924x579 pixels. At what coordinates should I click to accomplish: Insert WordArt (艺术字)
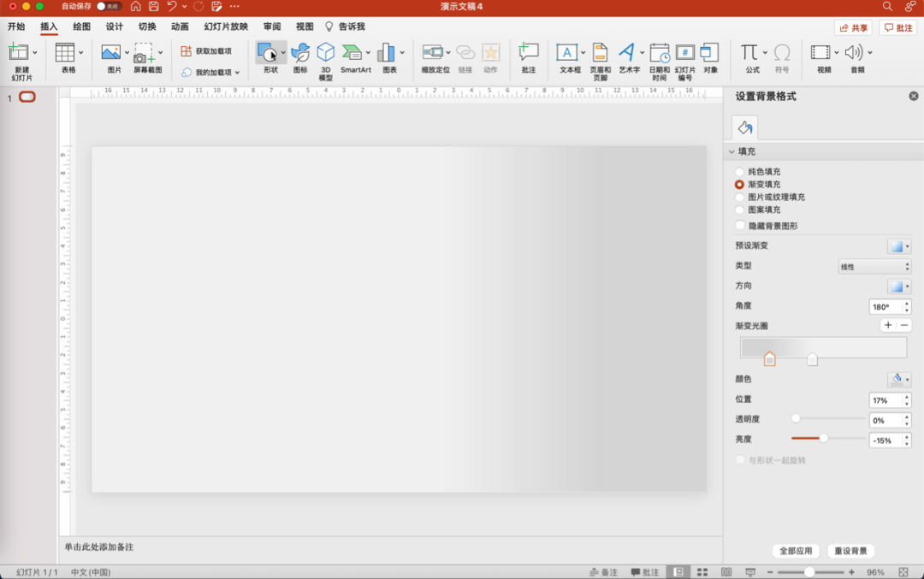tap(626, 52)
